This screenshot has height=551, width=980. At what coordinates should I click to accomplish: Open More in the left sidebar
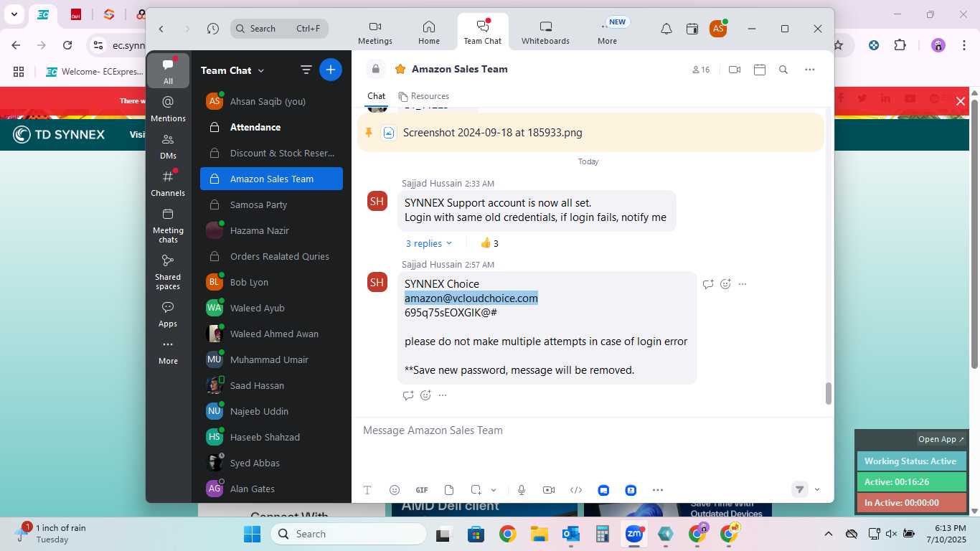click(x=169, y=352)
